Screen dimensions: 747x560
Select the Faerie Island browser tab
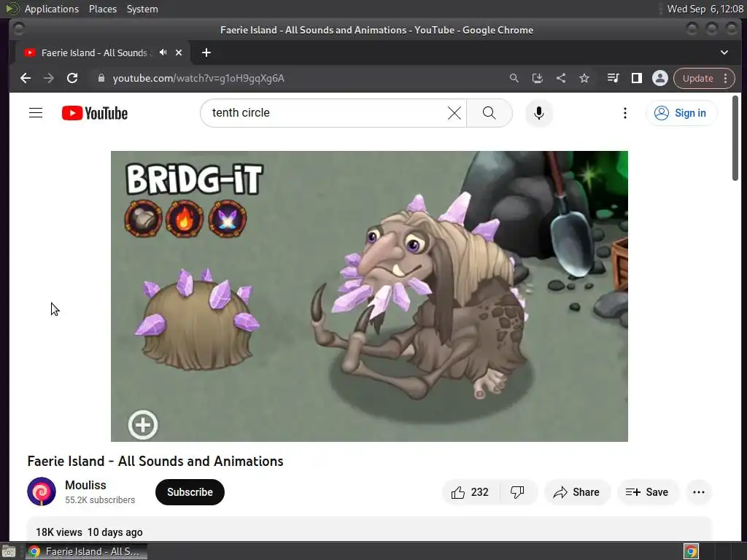[103, 52]
